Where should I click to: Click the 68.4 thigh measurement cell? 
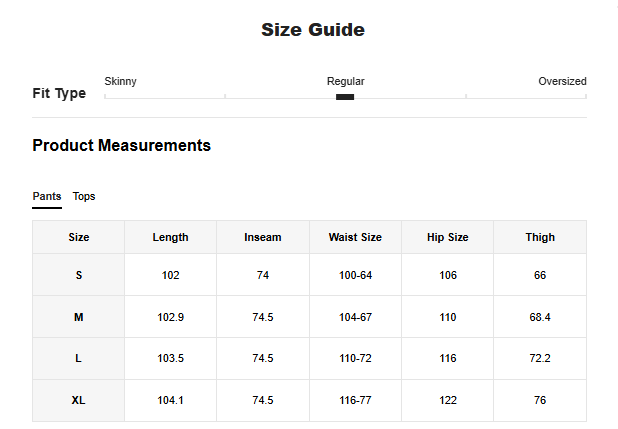[x=540, y=317]
